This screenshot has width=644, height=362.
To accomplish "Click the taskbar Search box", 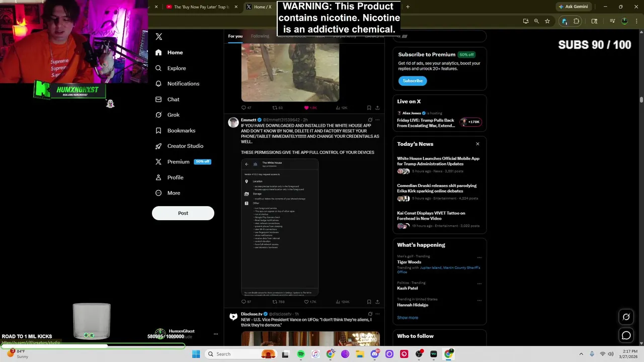I will (240, 354).
